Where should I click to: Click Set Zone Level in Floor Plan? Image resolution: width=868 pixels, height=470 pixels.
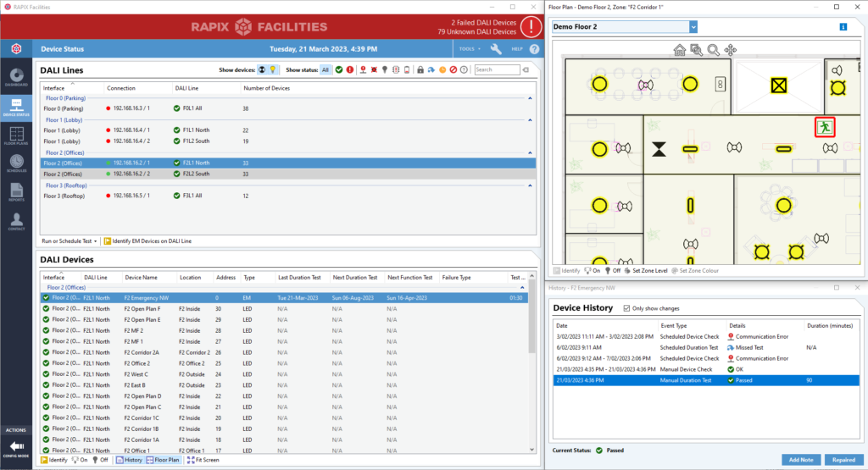(x=645, y=271)
